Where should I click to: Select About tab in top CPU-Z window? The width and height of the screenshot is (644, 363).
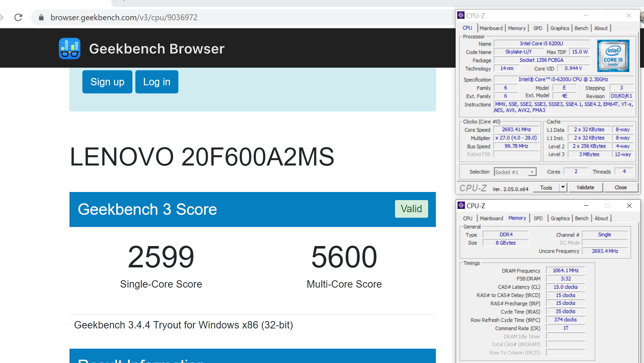(601, 28)
